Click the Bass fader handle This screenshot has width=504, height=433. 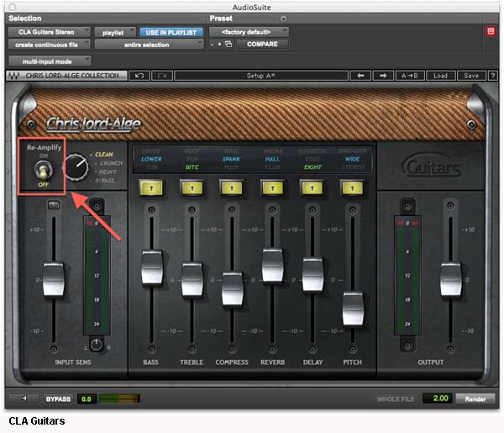click(x=152, y=267)
